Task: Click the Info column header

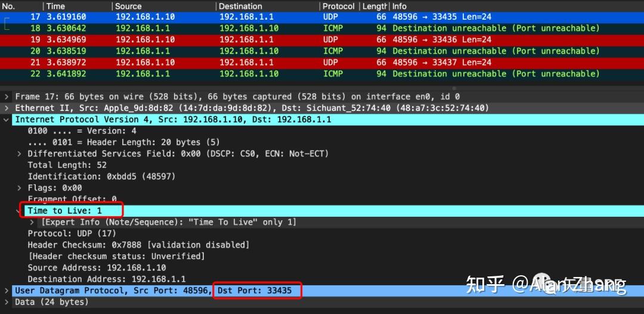Action: coord(400,6)
